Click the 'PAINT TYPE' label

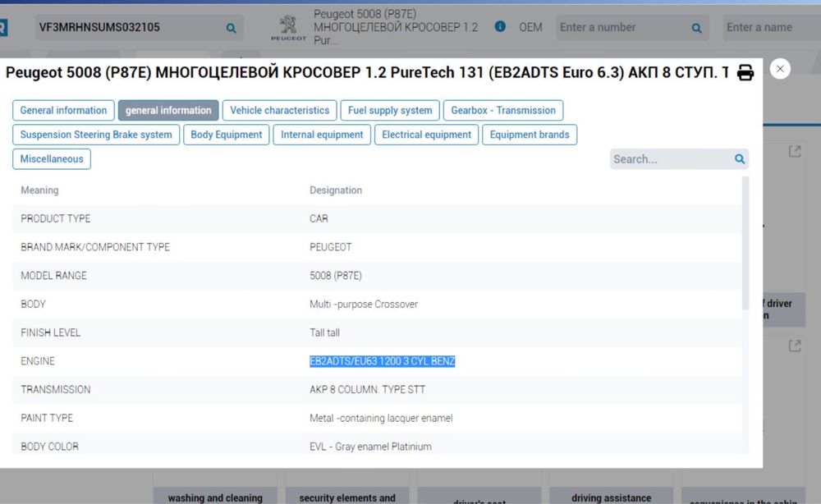click(47, 418)
